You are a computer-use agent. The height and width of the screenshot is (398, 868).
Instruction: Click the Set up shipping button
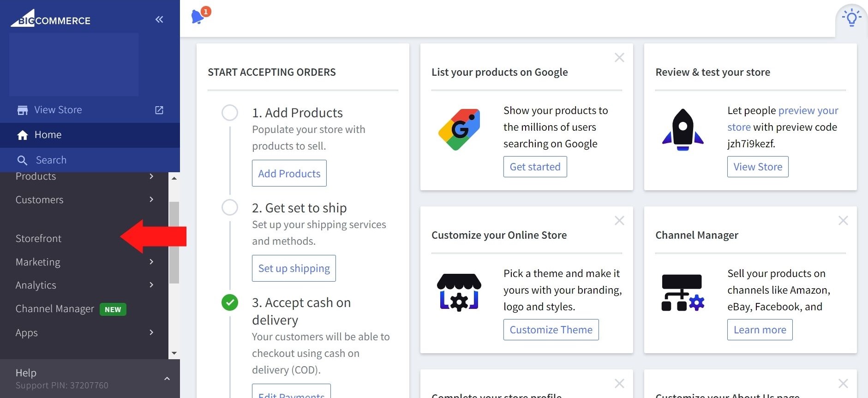pos(294,268)
